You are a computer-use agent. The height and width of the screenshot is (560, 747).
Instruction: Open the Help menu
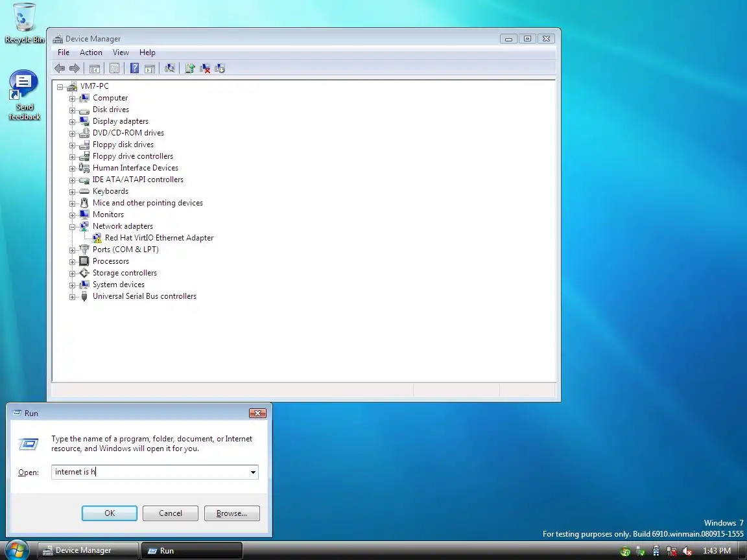point(147,52)
